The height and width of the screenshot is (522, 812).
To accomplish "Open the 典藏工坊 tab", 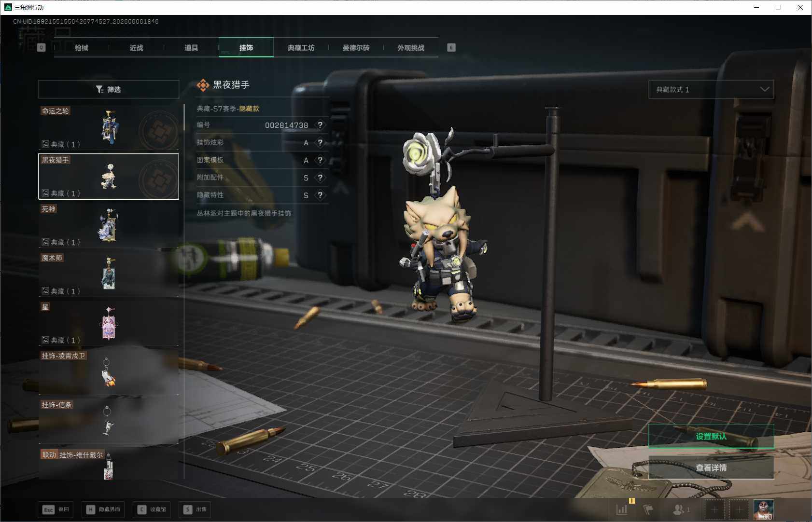I will 301,48.
